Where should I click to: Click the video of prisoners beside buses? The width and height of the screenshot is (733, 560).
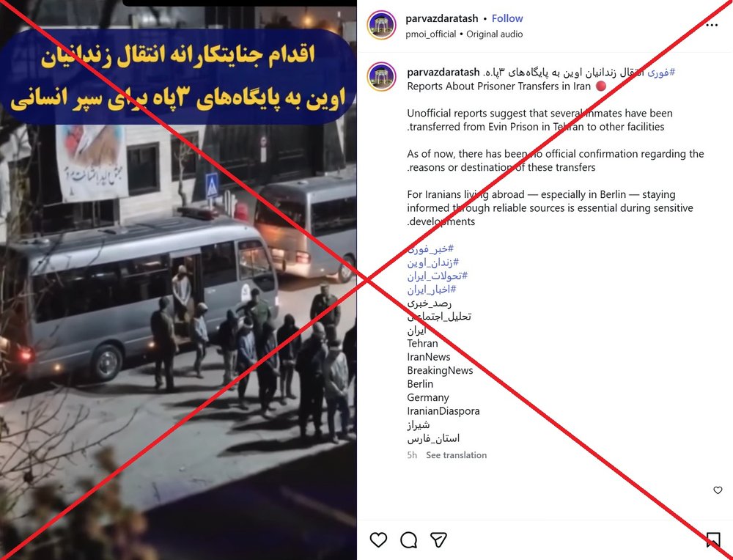coord(178,281)
